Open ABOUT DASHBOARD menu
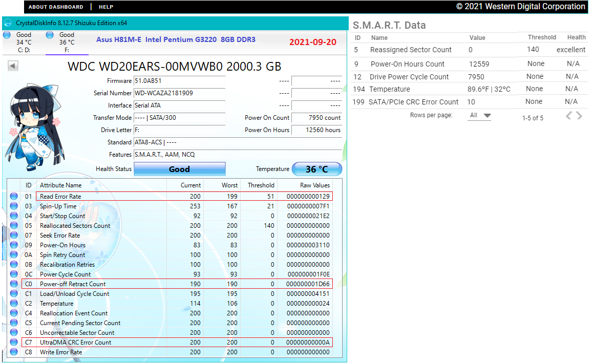594x364 pixels. click(56, 7)
